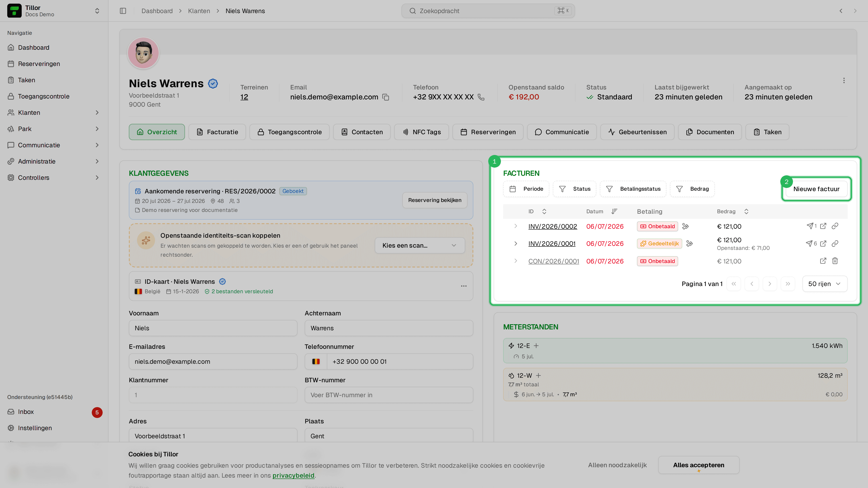Open the Terreinen link 12
The image size is (868, 488).
click(244, 97)
